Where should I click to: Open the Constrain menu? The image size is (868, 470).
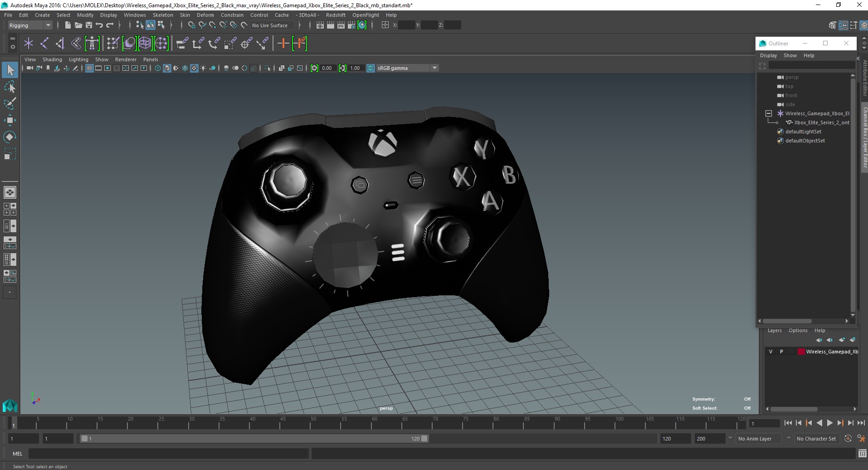(232, 15)
